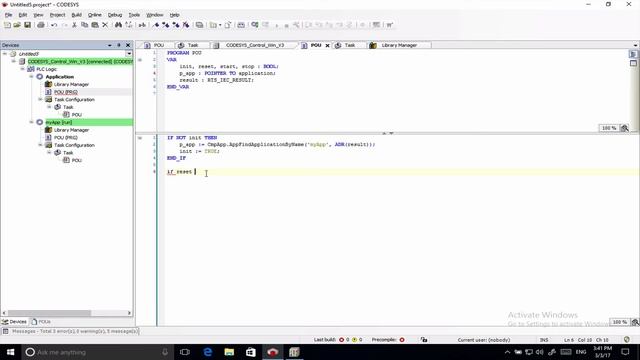Cut selection with the scissors icon
The height and width of the screenshot is (360, 640).
(74, 25)
